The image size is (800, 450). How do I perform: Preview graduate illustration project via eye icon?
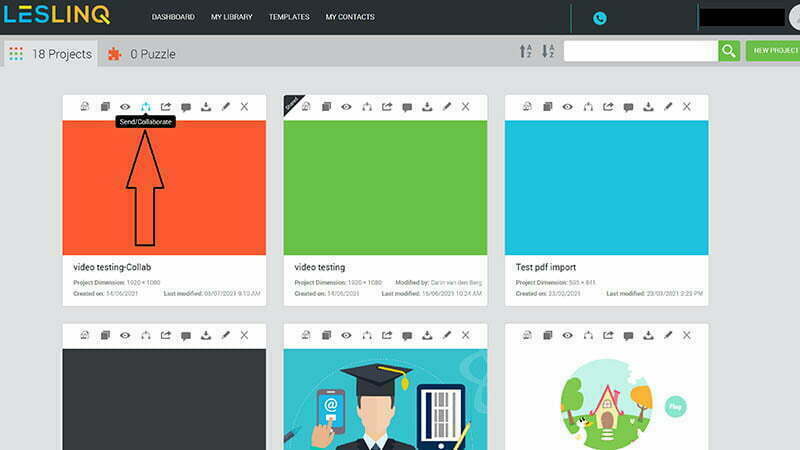point(346,335)
